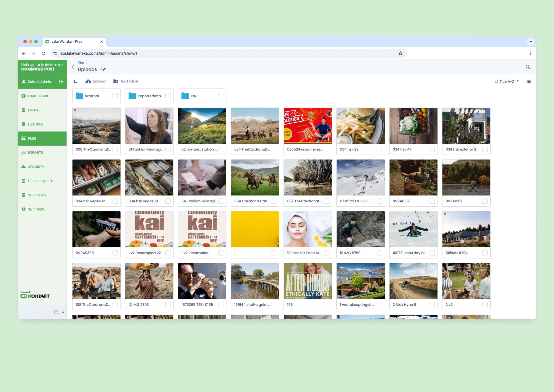Click the go up one level icon
554x392 pixels.
click(75, 81)
